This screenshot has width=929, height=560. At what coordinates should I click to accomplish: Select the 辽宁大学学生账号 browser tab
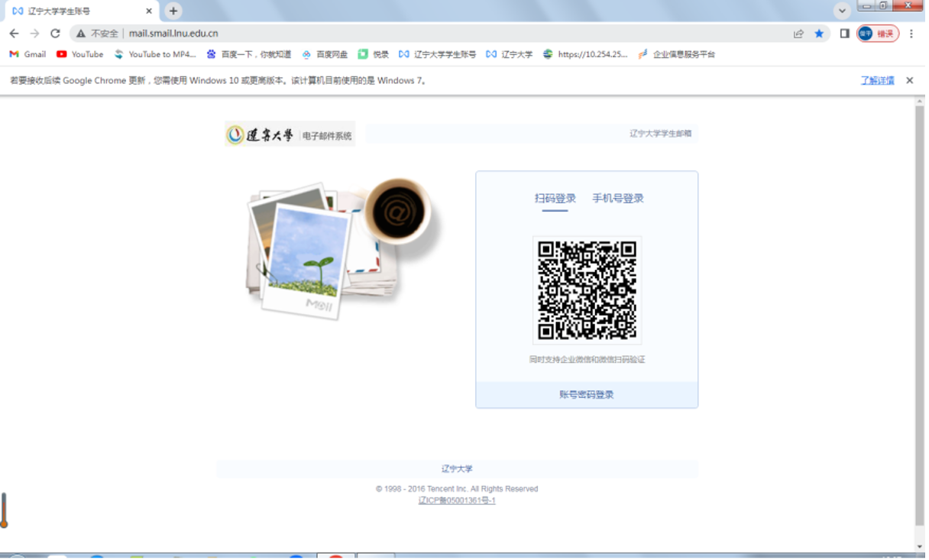click(x=80, y=11)
